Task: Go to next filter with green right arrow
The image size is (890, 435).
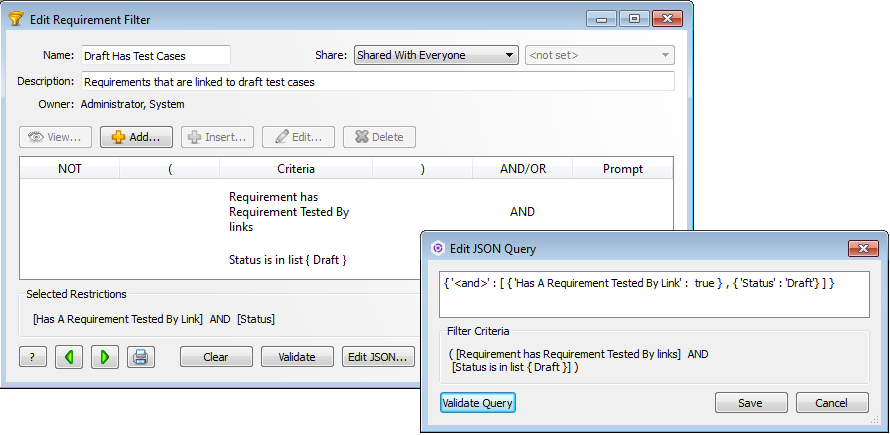Action: 105,357
